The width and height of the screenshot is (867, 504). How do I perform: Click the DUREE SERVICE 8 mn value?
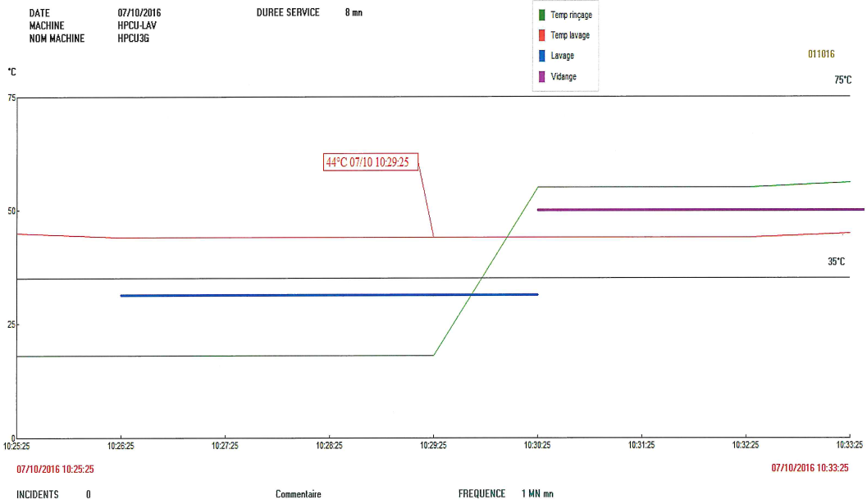pyautogui.click(x=354, y=13)
